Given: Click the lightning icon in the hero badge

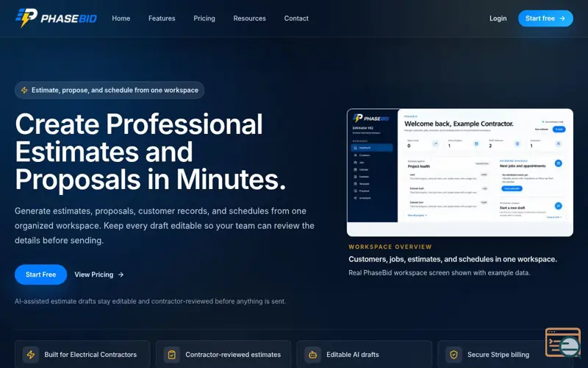Looking at the screenshot, I should [24, 90].
